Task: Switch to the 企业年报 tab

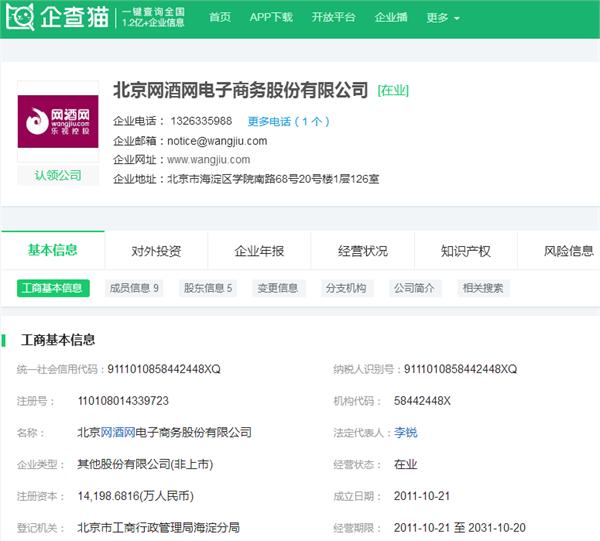Action: 259,251
